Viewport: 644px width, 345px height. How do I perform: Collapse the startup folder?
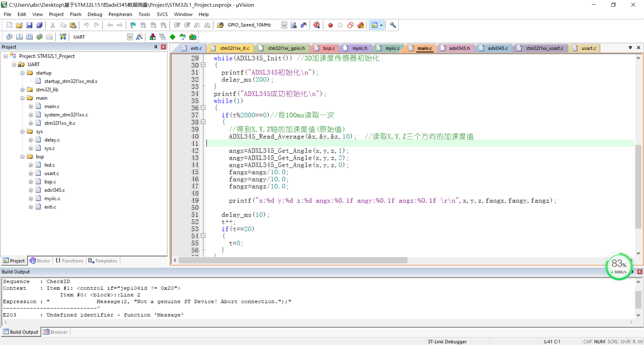click(22, 73)
